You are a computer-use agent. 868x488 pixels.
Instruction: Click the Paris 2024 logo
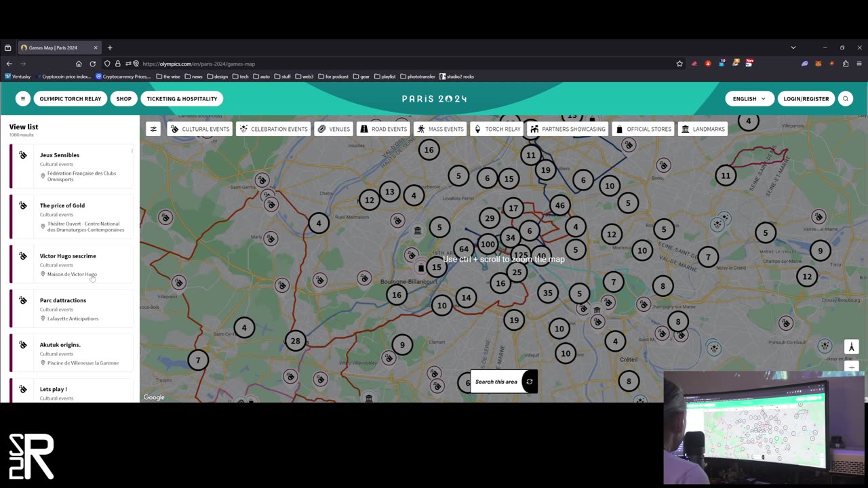click(434, 99)
